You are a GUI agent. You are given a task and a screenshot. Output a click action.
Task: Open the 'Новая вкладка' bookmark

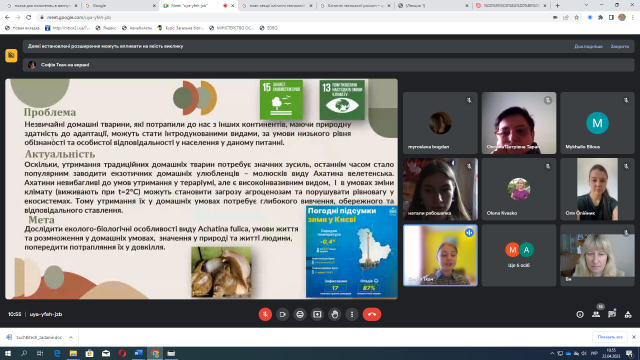[22, 28]
